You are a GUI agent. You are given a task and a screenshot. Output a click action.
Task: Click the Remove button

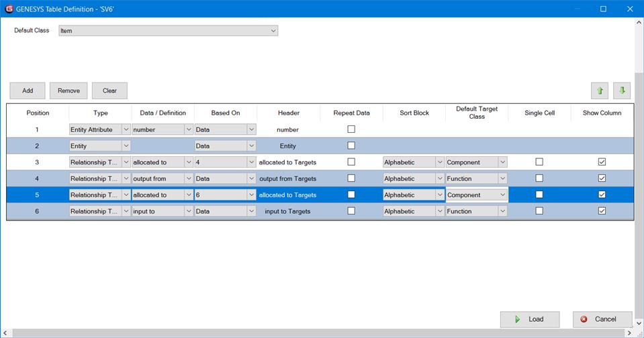[68, 91]
